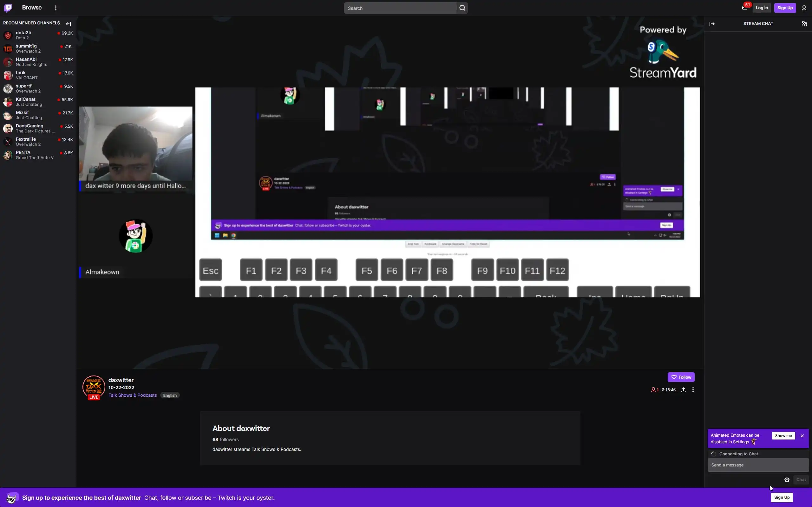Click the English language tag
Image resolution: width=812 pixels, height=507 pixels.
[170, 395]
